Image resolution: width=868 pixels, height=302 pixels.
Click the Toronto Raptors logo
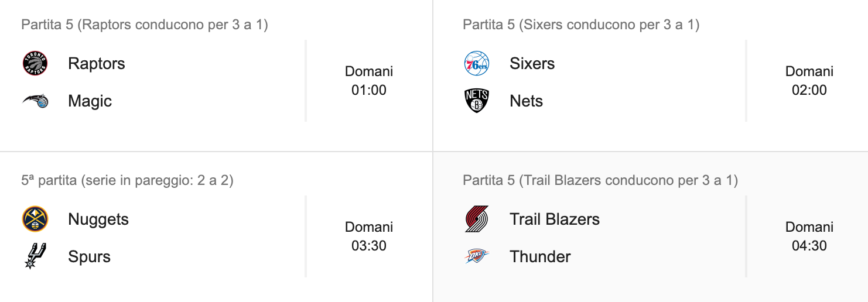click(x=35, y=63)
